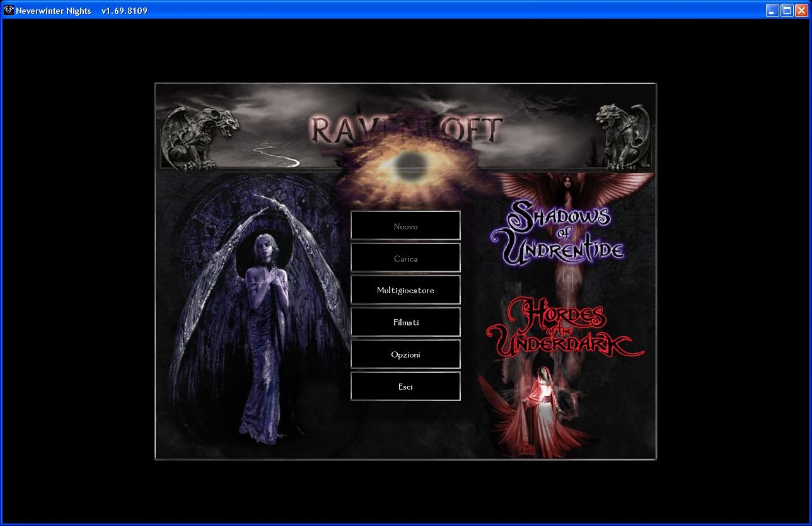Screen dimensions: 812x526
Task: Click the Neverwinter Nights title bar icon
Action: [8, 10]
